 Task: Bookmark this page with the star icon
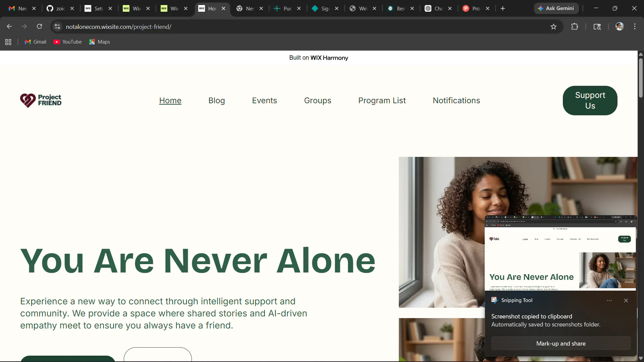tap(553, 26)
